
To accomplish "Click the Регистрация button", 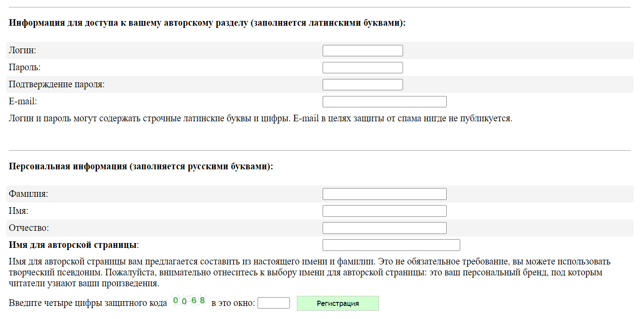I will (x=338, y=303).
